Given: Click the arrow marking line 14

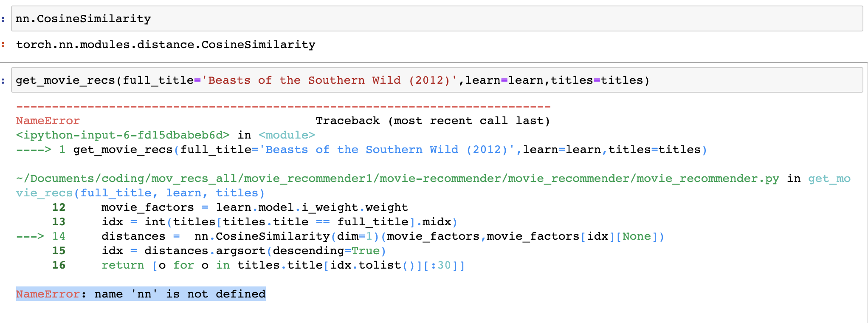Looking at the screenshot, I should 30,236.
